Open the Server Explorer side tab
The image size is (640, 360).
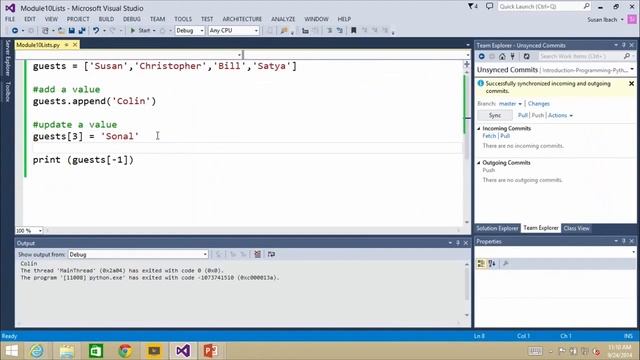7,58
